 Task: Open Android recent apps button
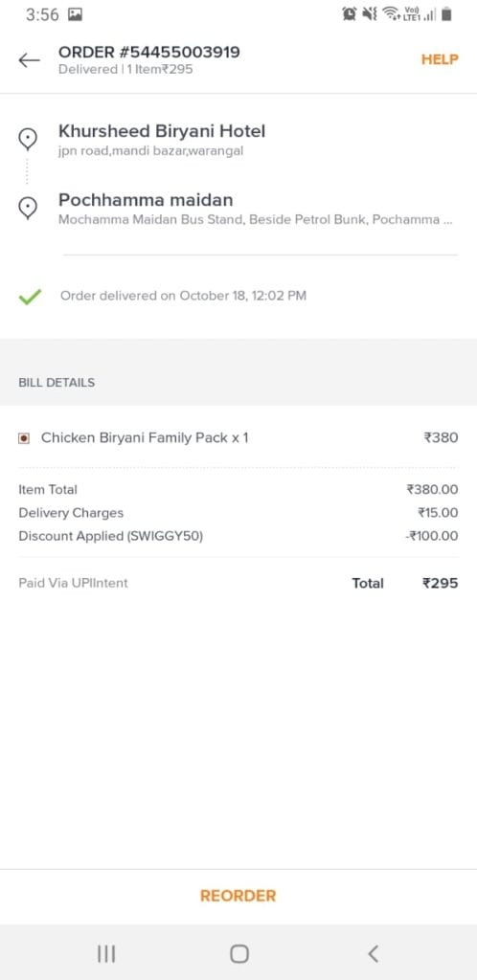tap(106, 954)
